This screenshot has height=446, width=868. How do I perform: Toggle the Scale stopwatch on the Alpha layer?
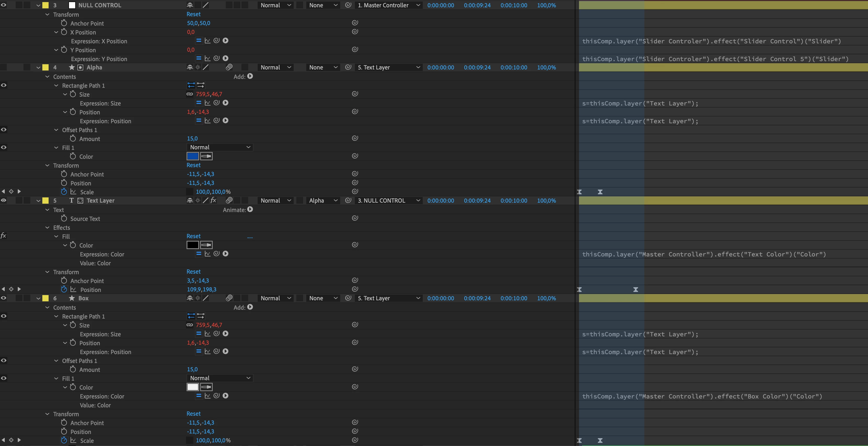pyautogui.click(x=64, y=191)
